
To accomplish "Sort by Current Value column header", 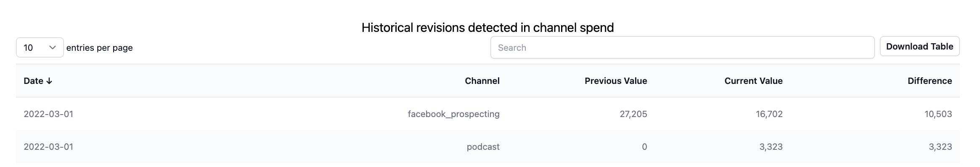I will pyautogui.click(x=753, y=81).
